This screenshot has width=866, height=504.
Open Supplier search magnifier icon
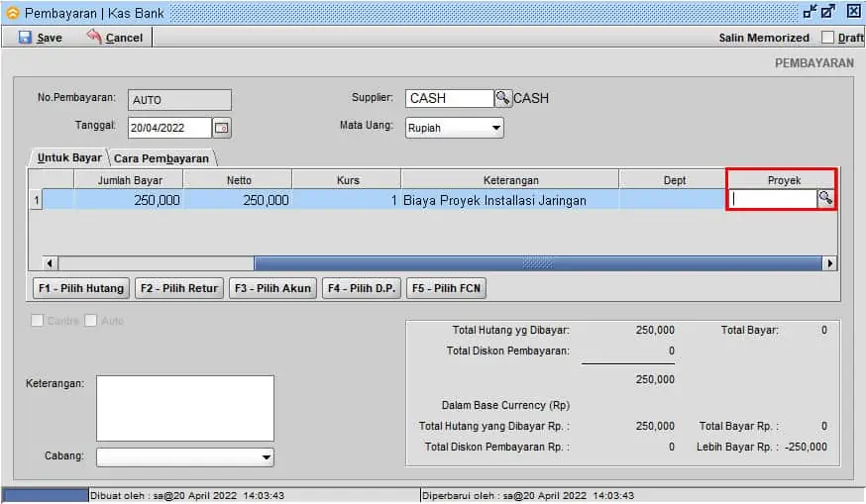(503, 98)
